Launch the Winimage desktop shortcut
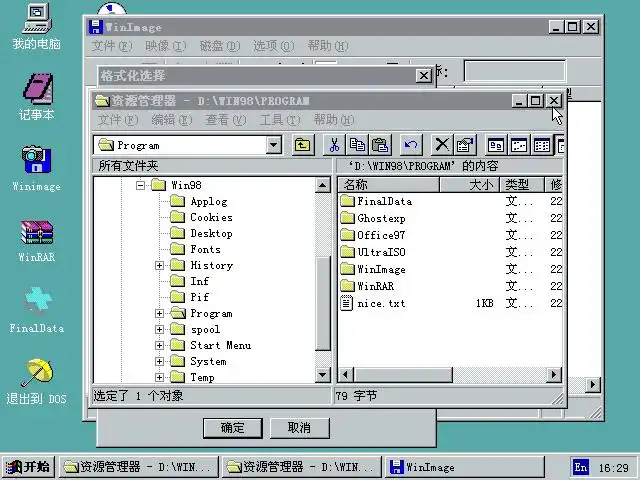Viewport: 640px width, 480px height. pos(36,168)
